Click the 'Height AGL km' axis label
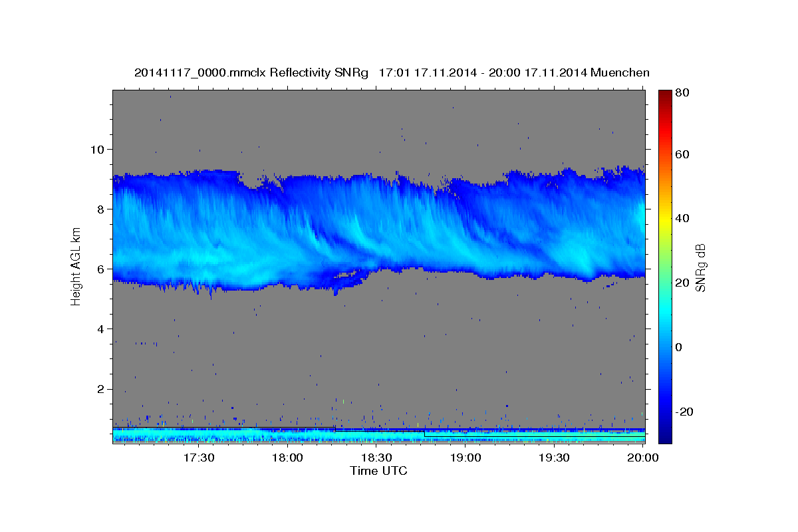Screen dimensions: 798x532 (76, 266)
